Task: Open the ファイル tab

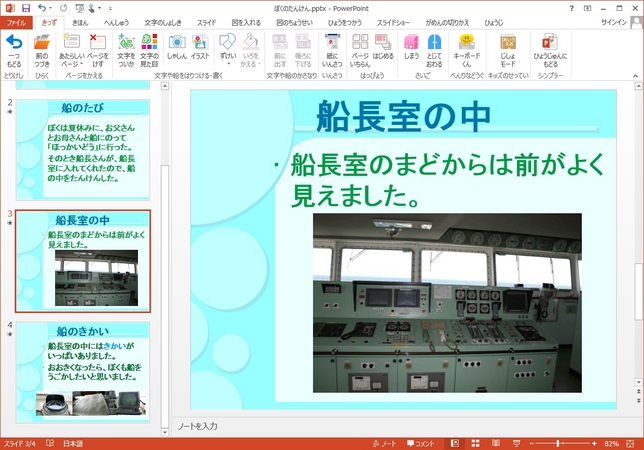Action: [16, 23]
